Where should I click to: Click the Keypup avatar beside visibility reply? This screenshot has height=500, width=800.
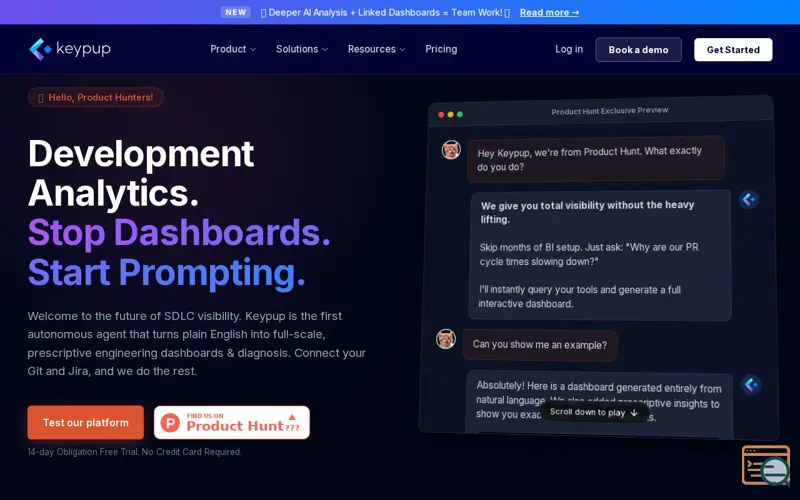point(749,199)
